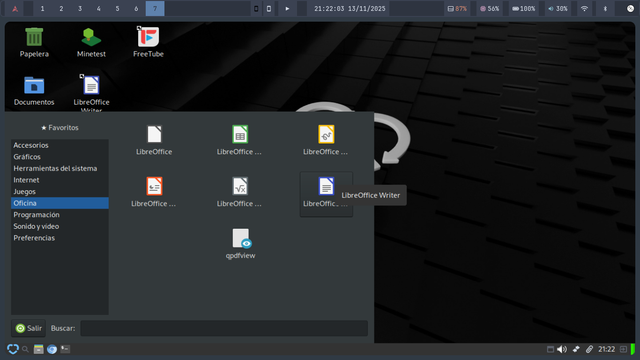Select the Gráficos category

click(60, 157)
